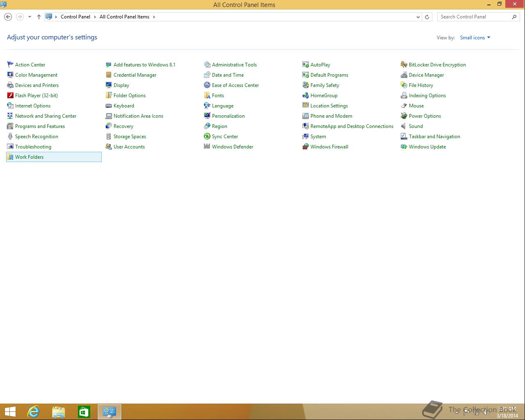
Task: Click the Sound speaker icon
Action: (x=404, y=126)
